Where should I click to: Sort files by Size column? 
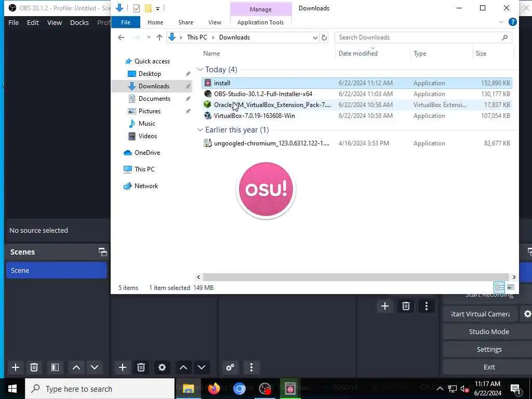[x=481, y=54]
